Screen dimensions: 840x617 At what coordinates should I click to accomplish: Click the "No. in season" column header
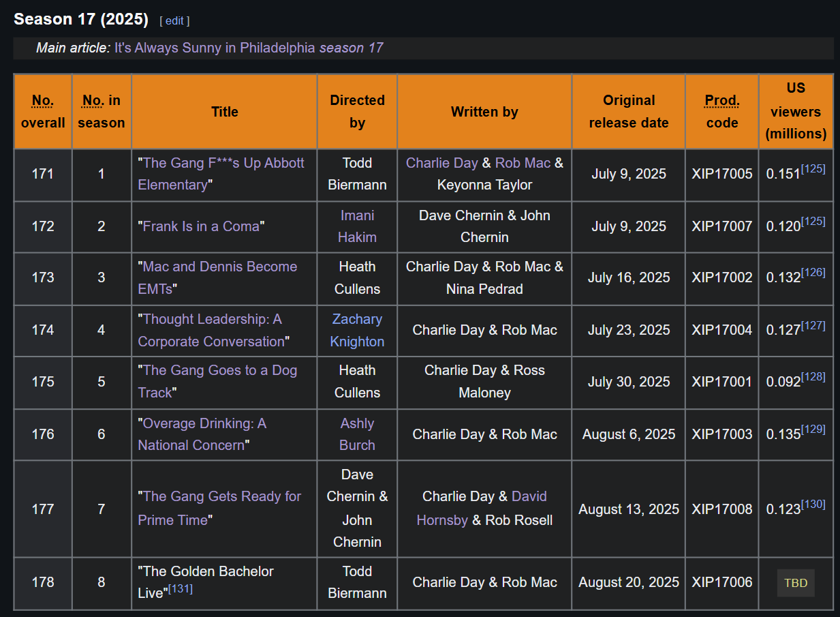click(102, 112)
